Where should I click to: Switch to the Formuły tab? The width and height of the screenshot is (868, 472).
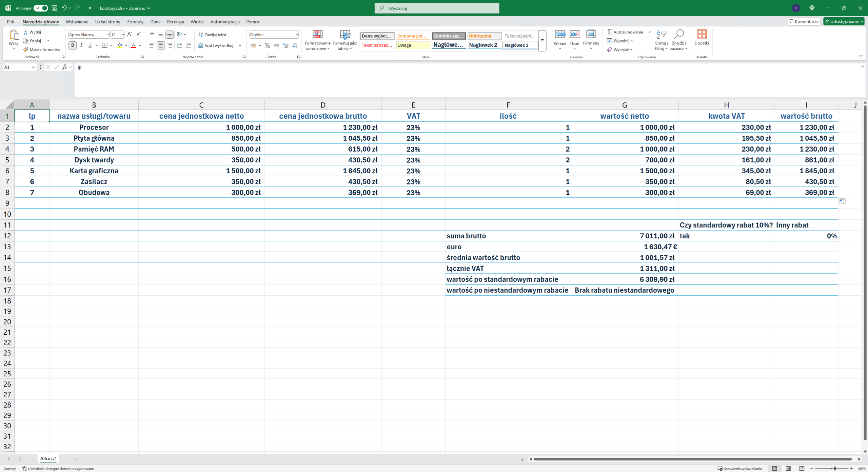[x=135, y=21]
